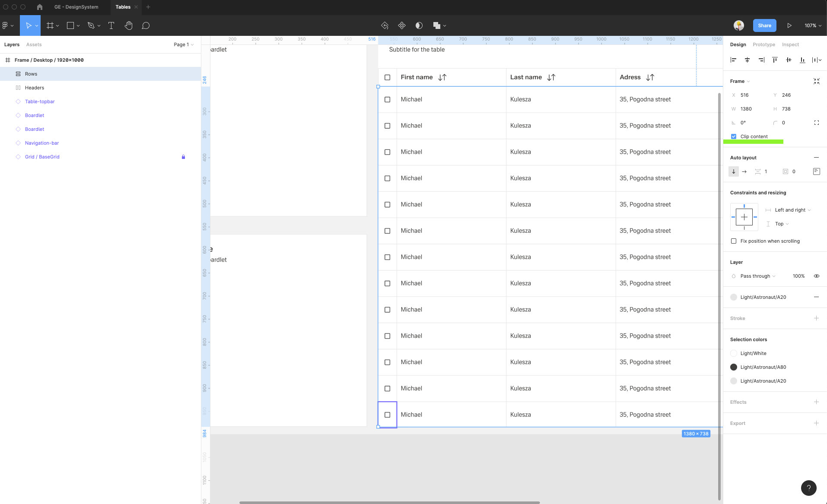The image size is (827, 504).
Task: Click the Light/Astronaut/A80 color swatch
Action: tap(734, 367)
